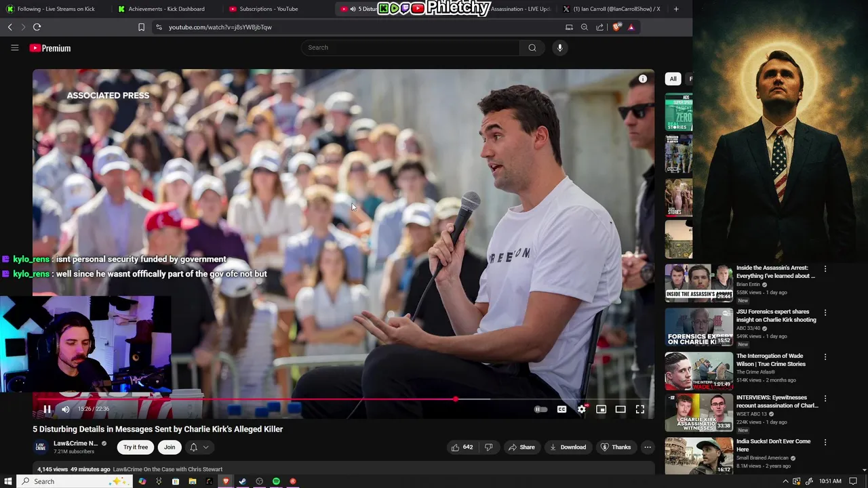Open JSU Forensics expert video title

pos(776,316)
